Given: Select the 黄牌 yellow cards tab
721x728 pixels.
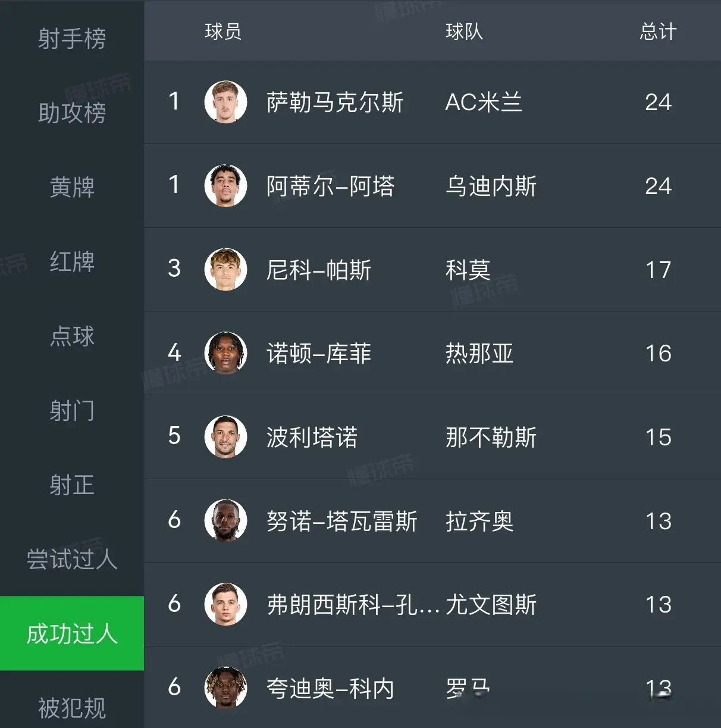Looking at the screenshot, I should coord(72,187).
